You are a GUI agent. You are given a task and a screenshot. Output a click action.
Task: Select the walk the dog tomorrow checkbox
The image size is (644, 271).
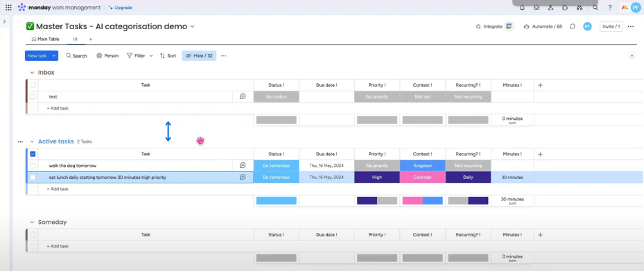tap(33, 166)
